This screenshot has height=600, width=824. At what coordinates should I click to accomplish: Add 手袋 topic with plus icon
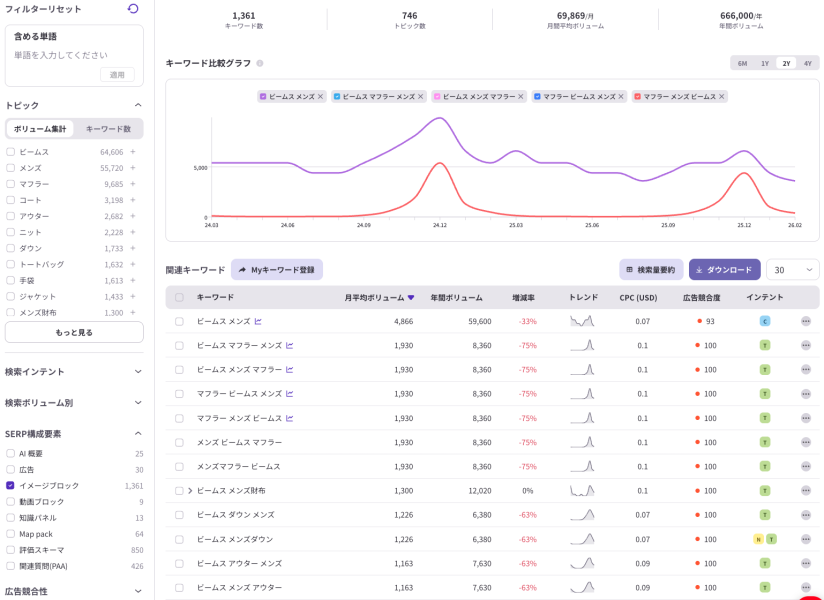tap(133, 281)
